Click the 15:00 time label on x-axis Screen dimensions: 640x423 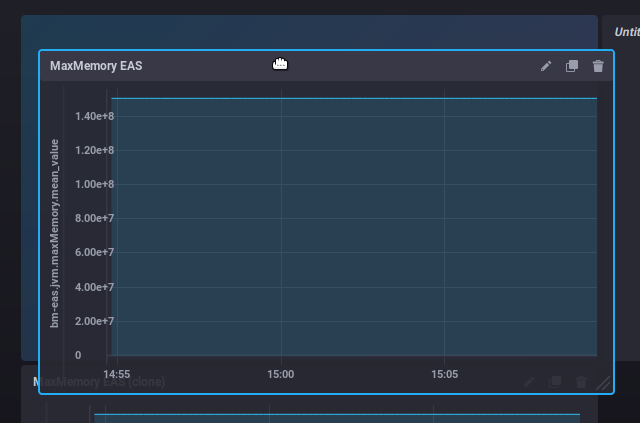(280, 374)
